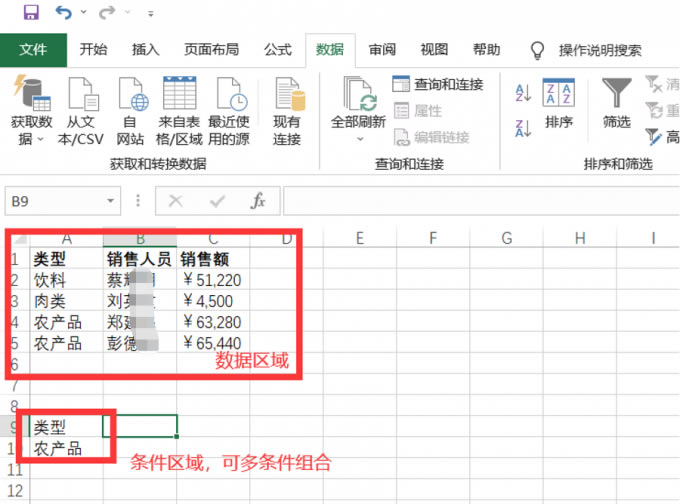The height and width of the screenshot is (504, 680).
Task: Click the 全部刷新 refresh icon
Action: (359, 93)
